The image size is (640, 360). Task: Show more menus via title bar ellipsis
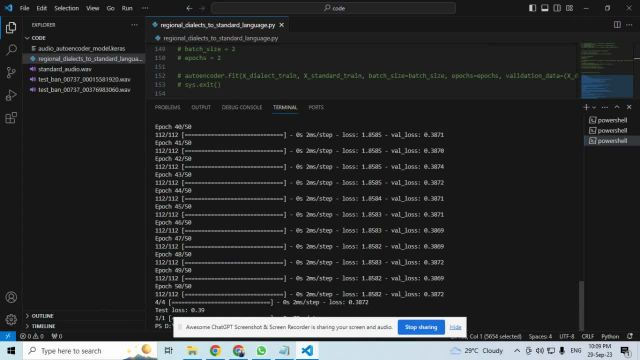(x=145, y=8)
